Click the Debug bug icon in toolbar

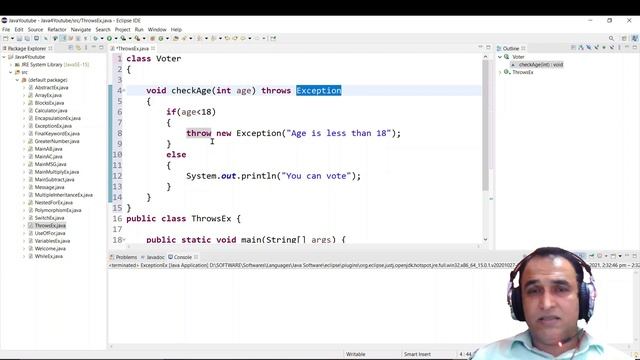tap(96, 38)
